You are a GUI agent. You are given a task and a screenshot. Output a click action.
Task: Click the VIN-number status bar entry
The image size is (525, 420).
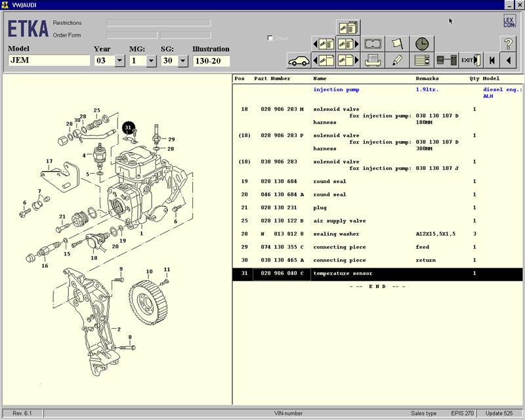[288, 413]
